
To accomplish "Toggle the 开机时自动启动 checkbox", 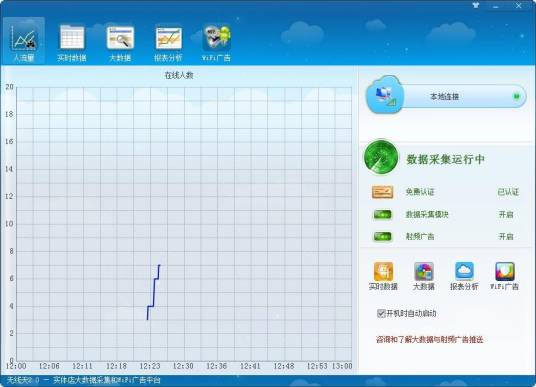I will pos(381,313).
